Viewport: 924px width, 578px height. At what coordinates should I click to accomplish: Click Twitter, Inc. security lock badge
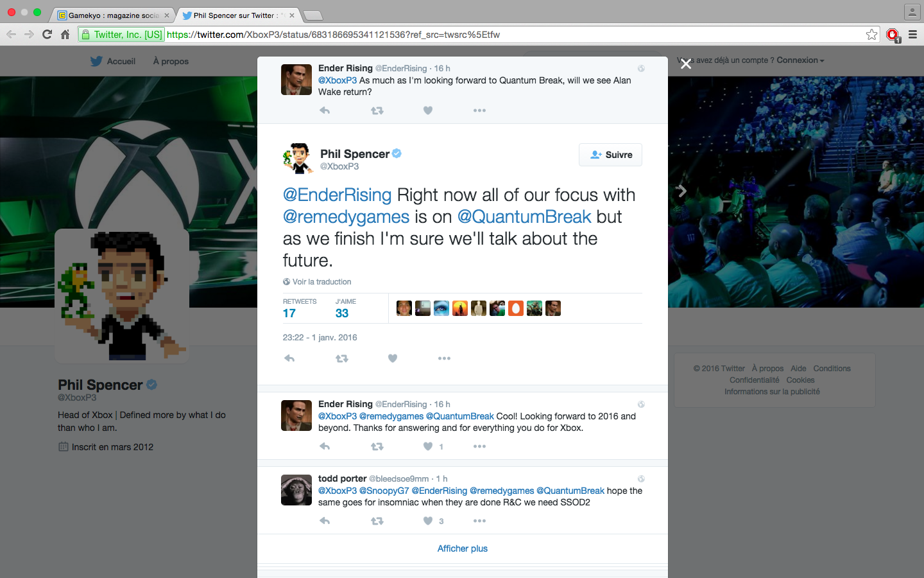pos(121,35)
